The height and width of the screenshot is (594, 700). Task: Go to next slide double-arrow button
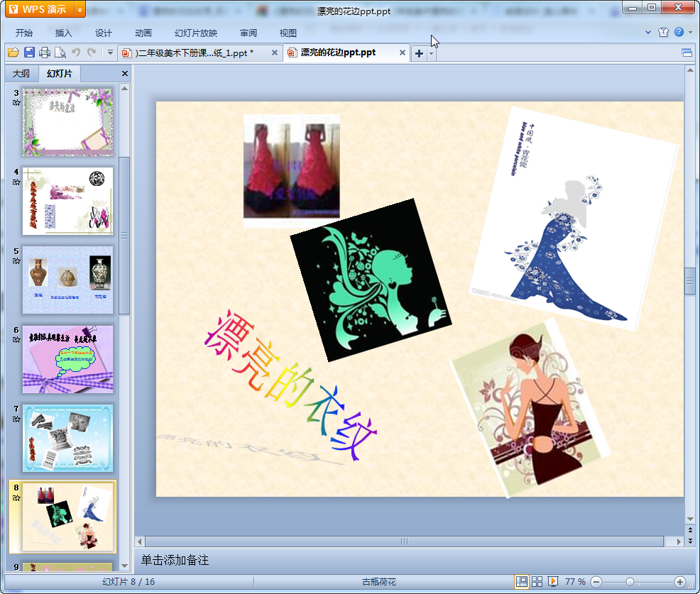690,541
